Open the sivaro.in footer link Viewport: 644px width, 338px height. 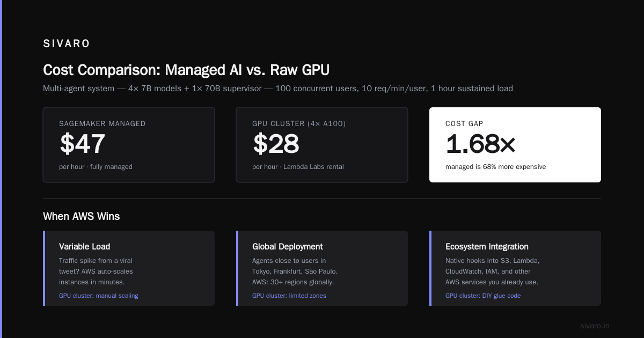595,326
